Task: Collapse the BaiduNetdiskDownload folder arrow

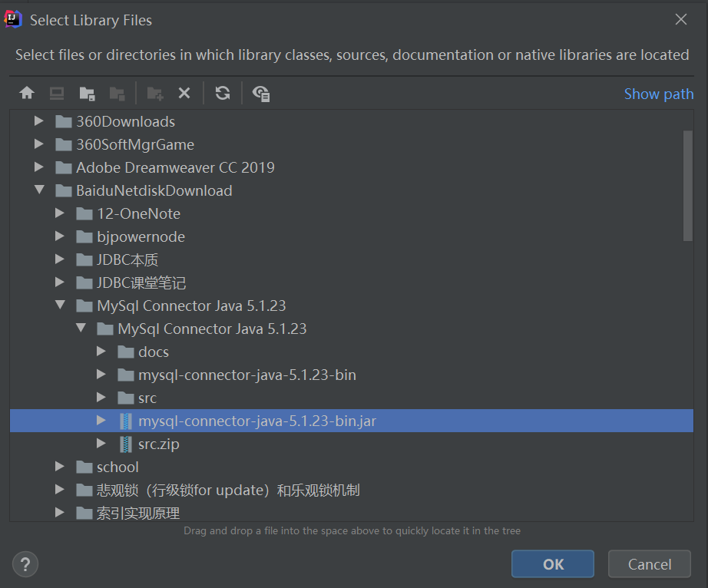Action: (x=39, y=190)
